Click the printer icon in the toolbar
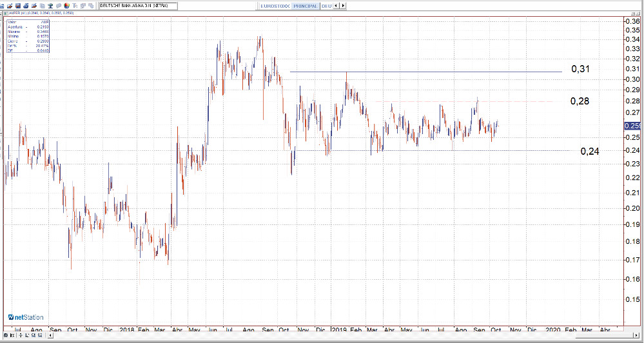This screenshot has height=343, width=644. (26, 6)
